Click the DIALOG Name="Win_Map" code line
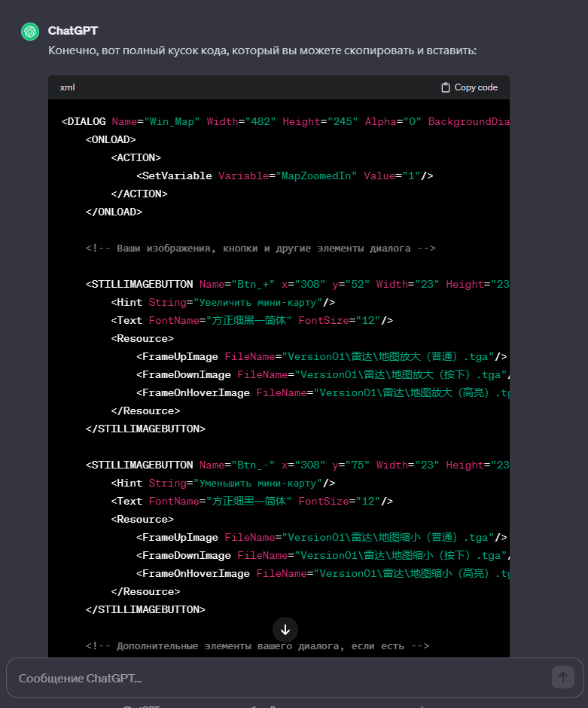Viewport: 588px width, 708px height. pos(285,122)
